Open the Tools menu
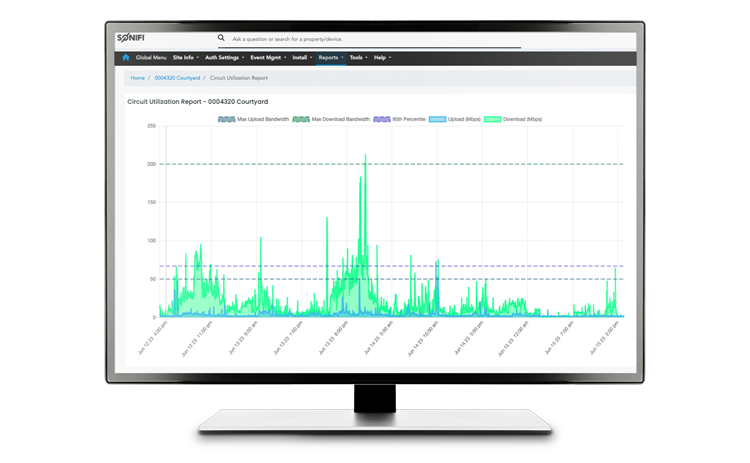The image size is (750, 463). click(x=358, y=58)
